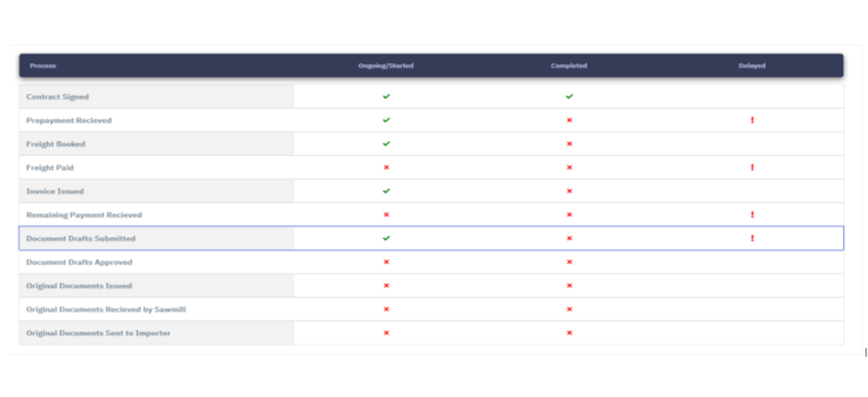
Task: Click Original Documents Recieved by Sawmill Completed X
Action: [569, 309]
